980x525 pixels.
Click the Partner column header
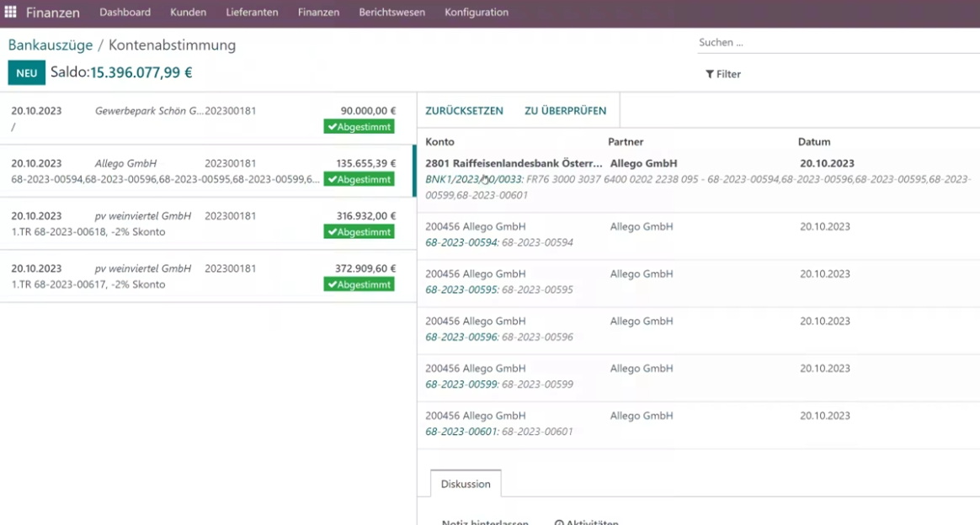pos(626,141)
